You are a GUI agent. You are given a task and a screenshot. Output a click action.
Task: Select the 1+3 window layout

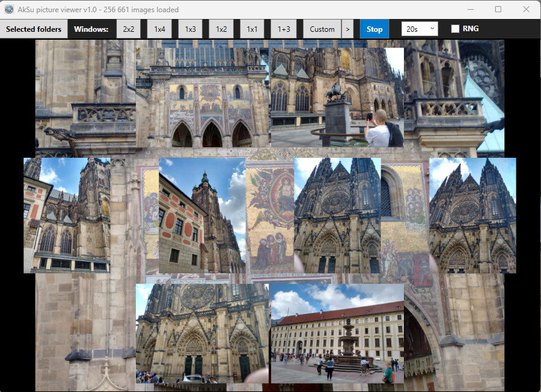tap(283, 29)
